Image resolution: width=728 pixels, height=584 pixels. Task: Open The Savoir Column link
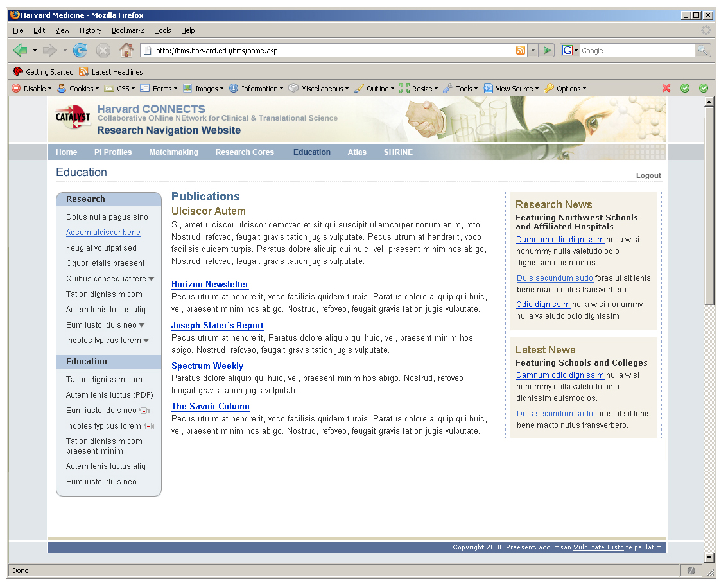point(211,407)
